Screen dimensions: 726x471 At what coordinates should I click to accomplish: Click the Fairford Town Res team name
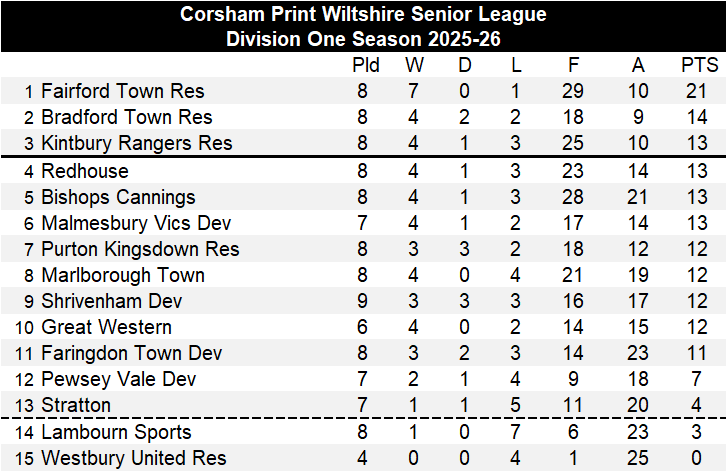pyautogui.click(x=123, y=92)
